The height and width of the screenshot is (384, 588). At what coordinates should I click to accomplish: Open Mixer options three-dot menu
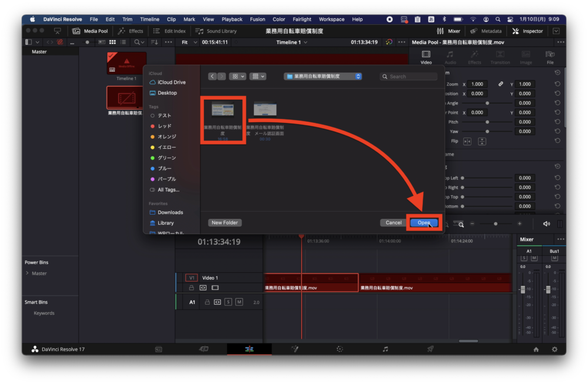pos(560,239)
